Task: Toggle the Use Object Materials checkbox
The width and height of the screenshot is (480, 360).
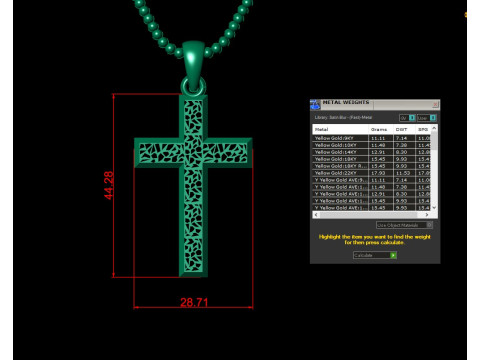Action: [429, 225]
